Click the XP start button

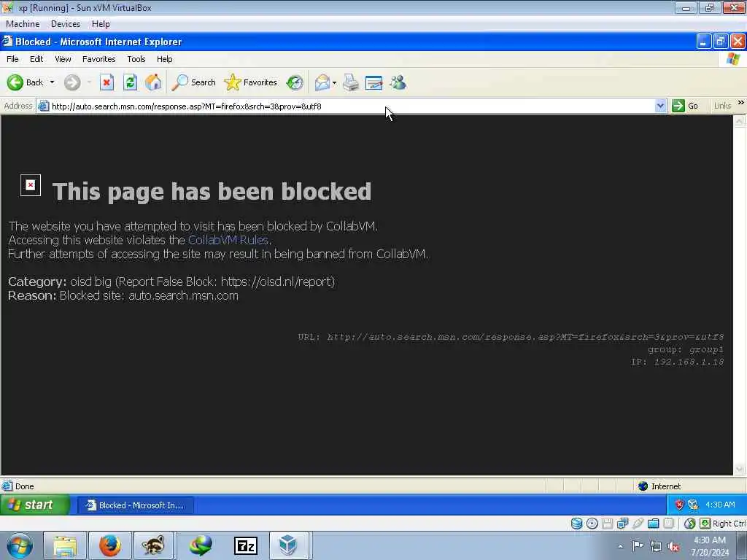click(x=34, y=505)
